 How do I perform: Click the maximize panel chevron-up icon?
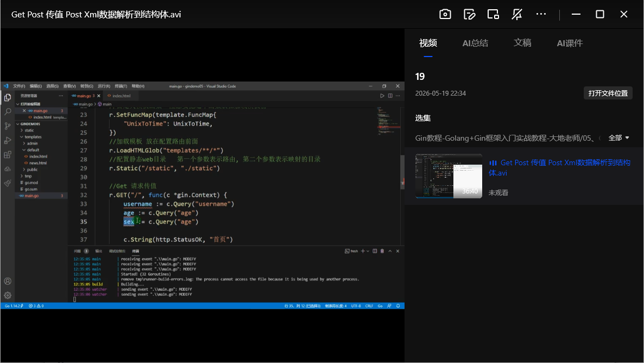[390, 251]
